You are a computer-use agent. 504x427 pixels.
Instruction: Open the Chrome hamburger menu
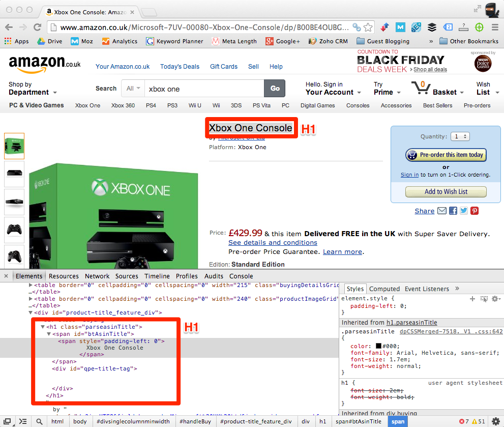point(495,27)
